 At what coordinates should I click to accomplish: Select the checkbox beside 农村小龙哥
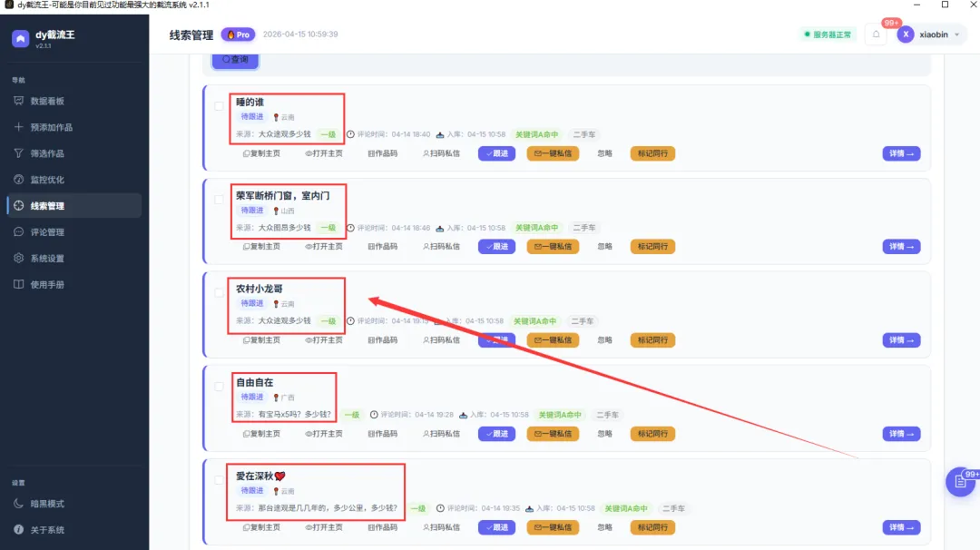218,292
